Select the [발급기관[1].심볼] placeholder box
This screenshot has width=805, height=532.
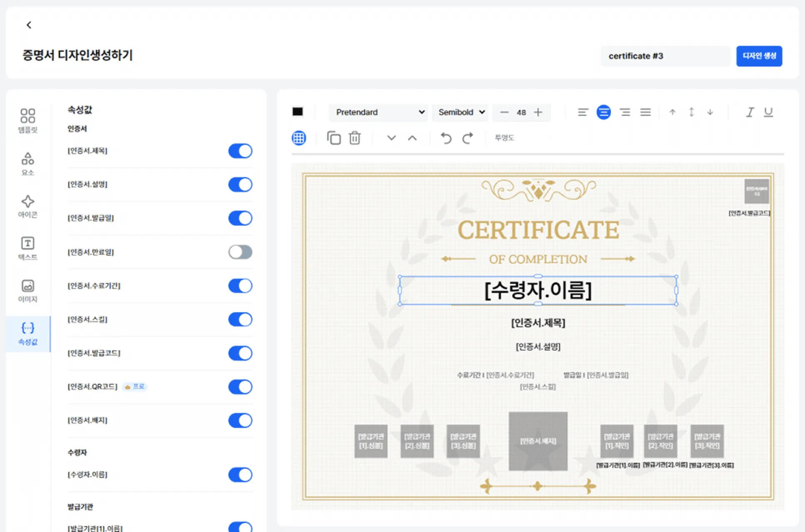[x=371, y=441]
